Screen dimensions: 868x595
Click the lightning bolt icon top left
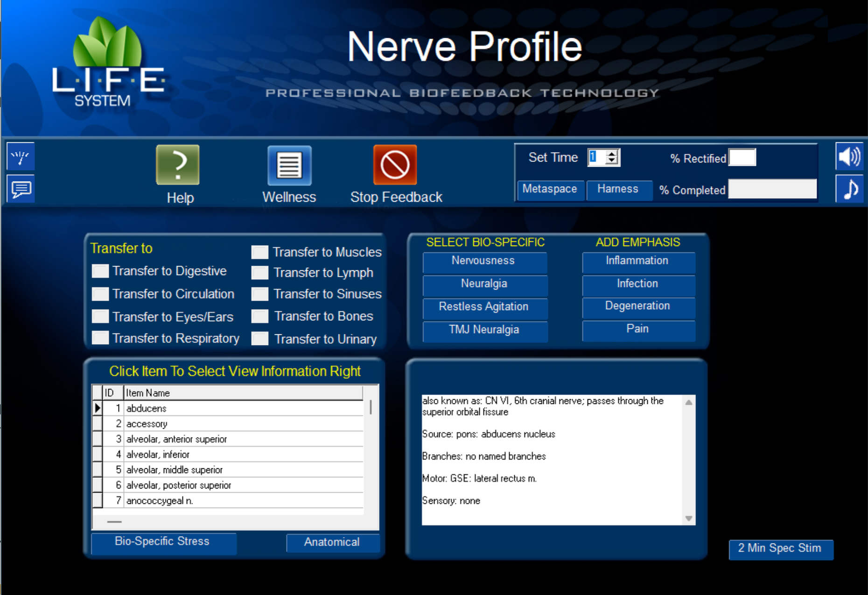click(x=20, y=157)
